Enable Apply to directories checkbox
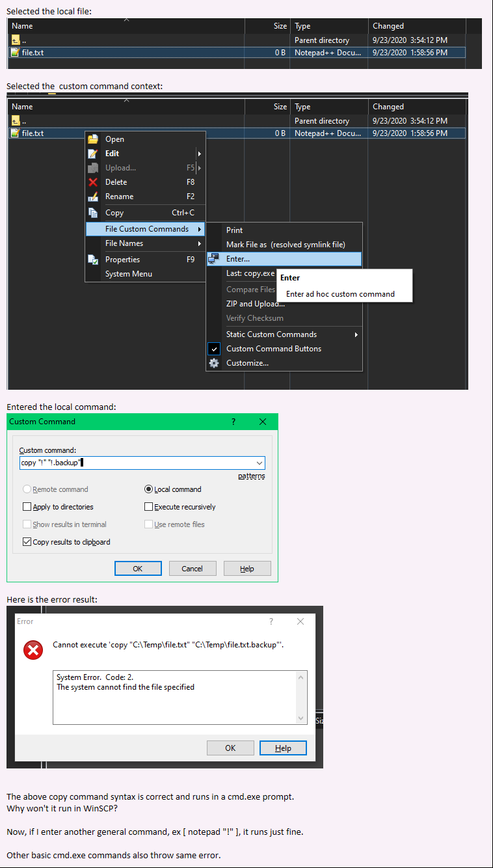This screenshot has height=868, width=493. (x=27, y=507)
